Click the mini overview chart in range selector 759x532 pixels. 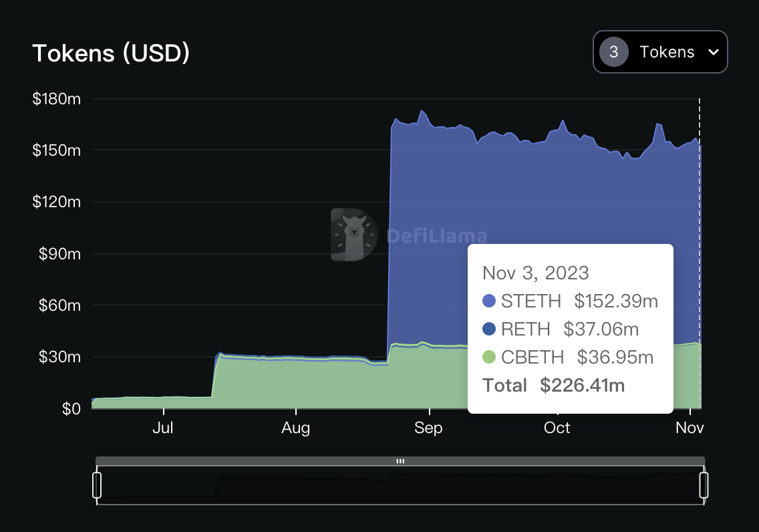click(401, 487)
